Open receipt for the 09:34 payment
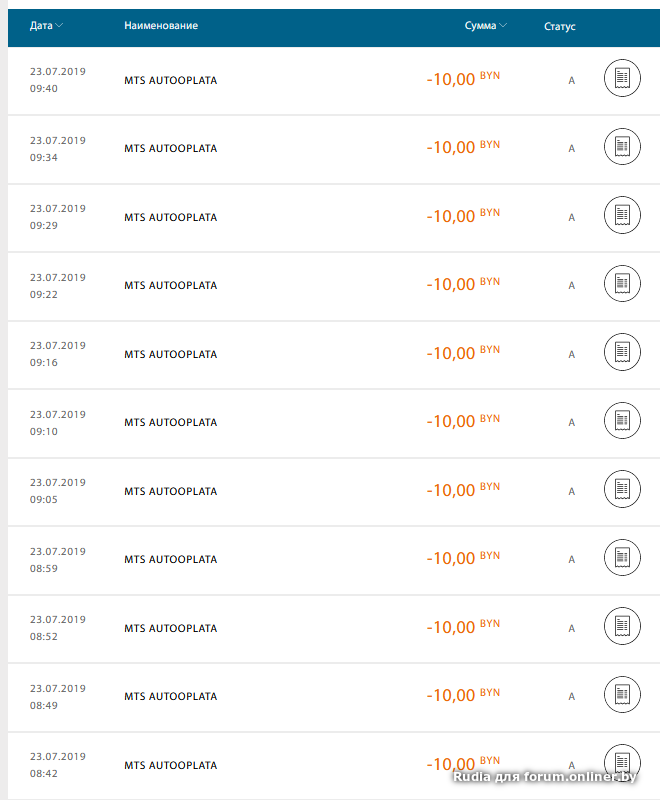 [x=622, y=147]
